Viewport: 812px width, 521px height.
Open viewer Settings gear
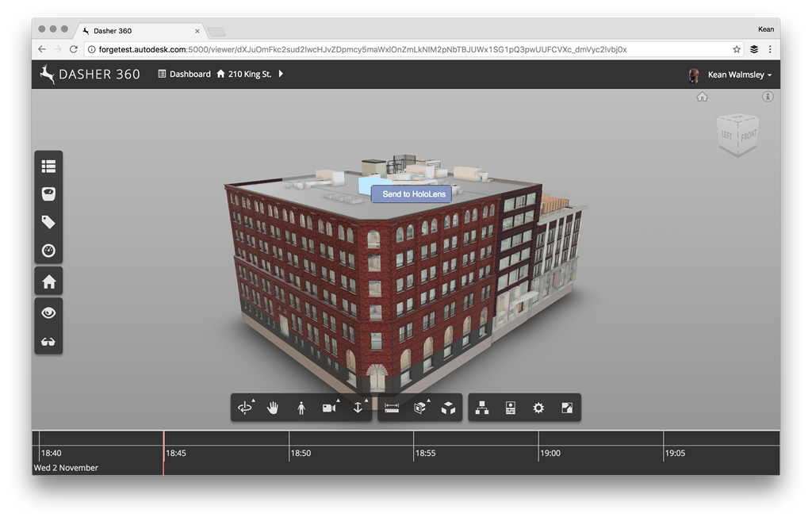pyautogui.click(x=538, y=408)
